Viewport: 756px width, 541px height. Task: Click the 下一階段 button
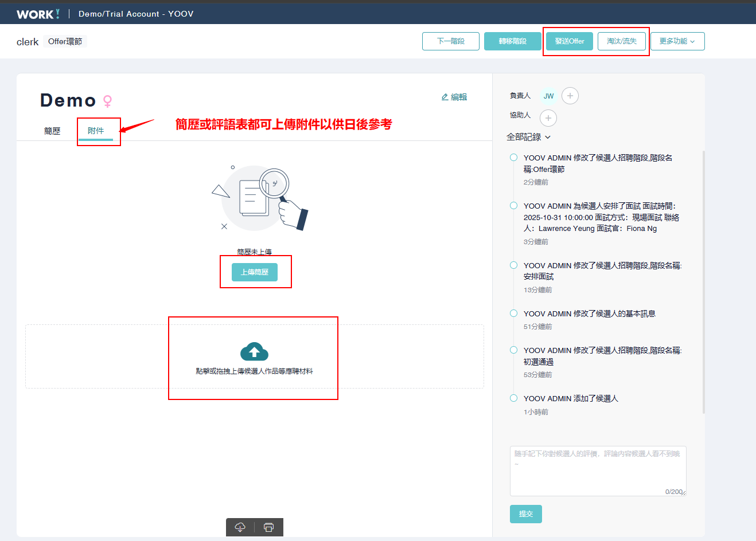click(450, 41)
